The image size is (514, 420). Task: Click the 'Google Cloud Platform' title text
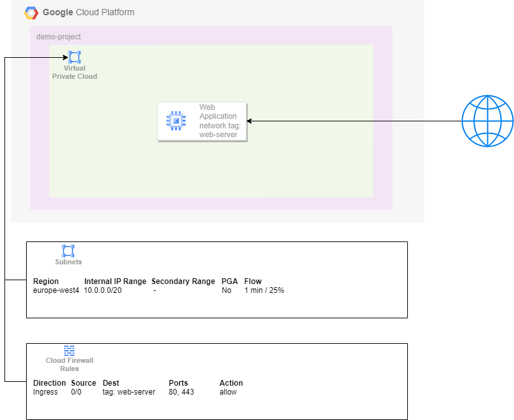click(88, 13)
